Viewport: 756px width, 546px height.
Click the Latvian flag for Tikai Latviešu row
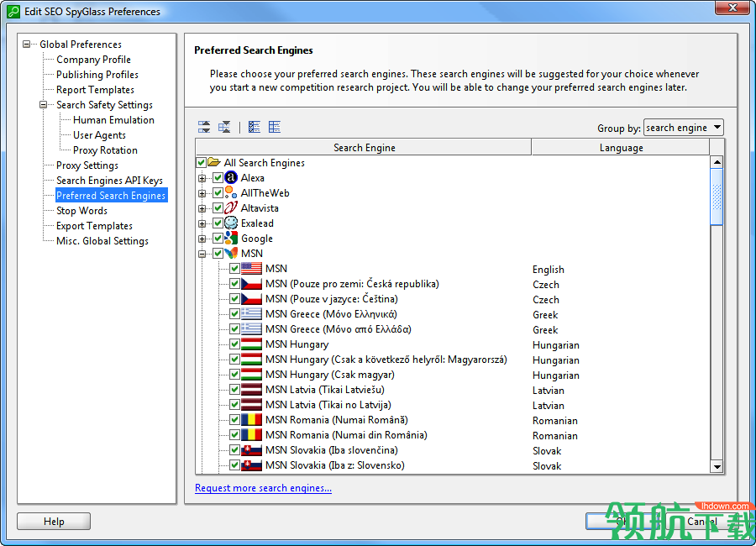point(252,390)
